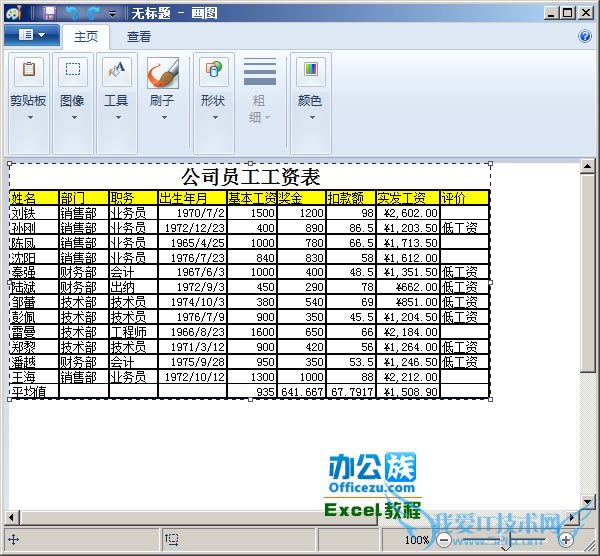Click the horizontal scrollbar left arrow

pos(11,518)
